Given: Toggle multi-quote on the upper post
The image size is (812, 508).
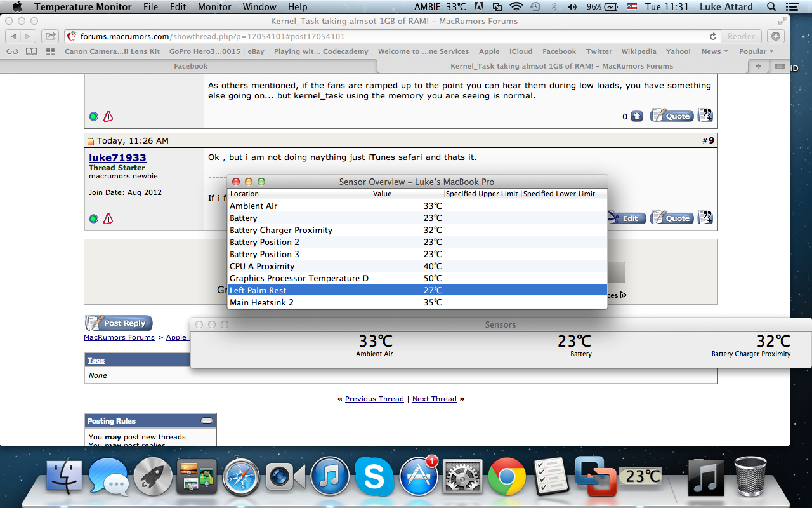Looking at the screenshot, I should click(705, 116).
